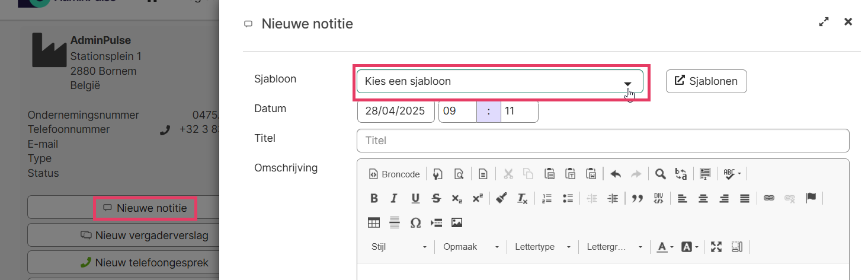Click the undo arrow
Viewport: 868px width, 280px height.
pyautogui.click(x=616, y=174)
